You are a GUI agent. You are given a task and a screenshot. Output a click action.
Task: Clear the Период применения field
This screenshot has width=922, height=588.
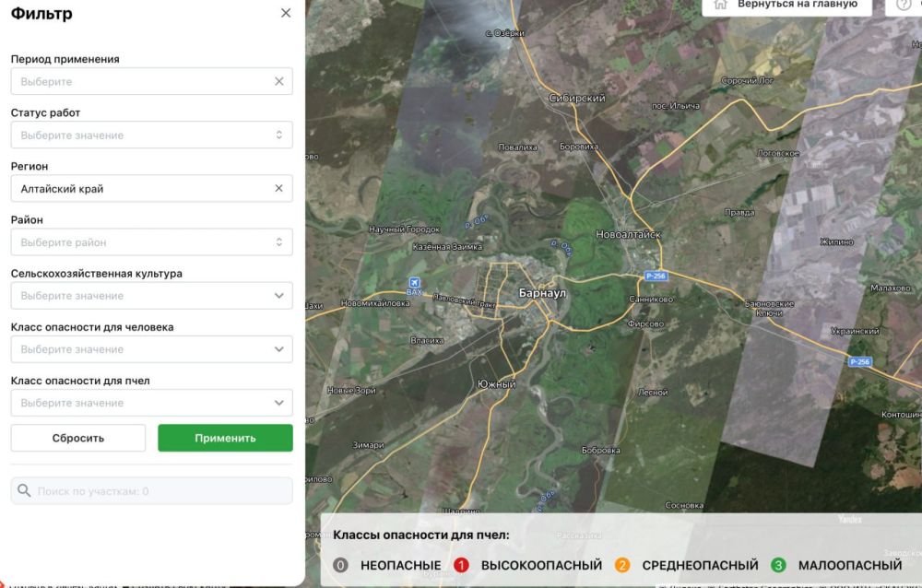tap(279, 81)
